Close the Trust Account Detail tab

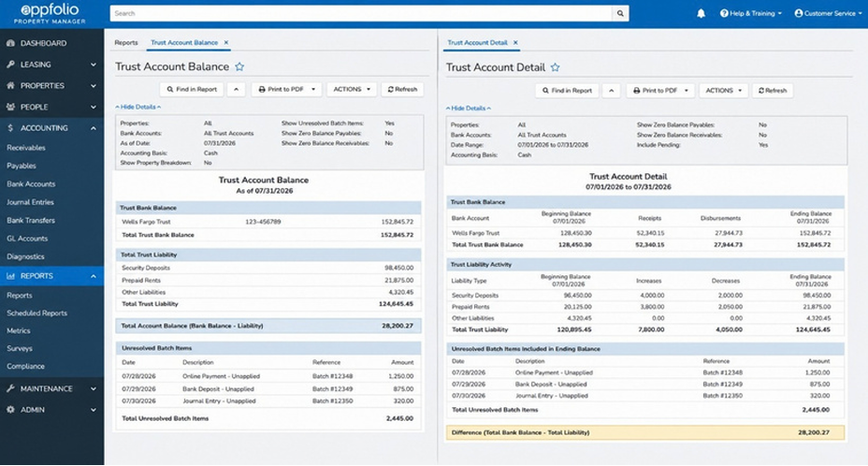click(515, 43)
